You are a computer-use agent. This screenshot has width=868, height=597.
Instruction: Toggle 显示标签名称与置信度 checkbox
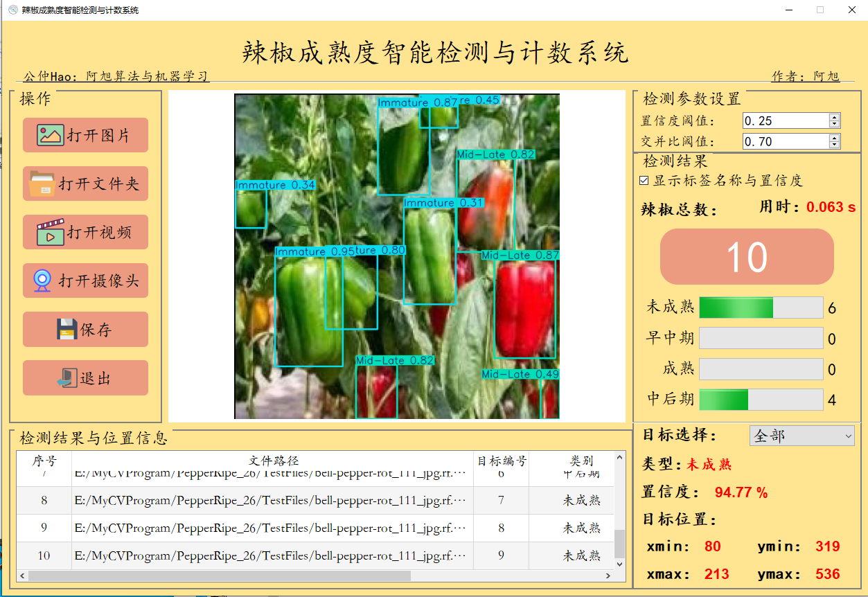pos(644,181)
